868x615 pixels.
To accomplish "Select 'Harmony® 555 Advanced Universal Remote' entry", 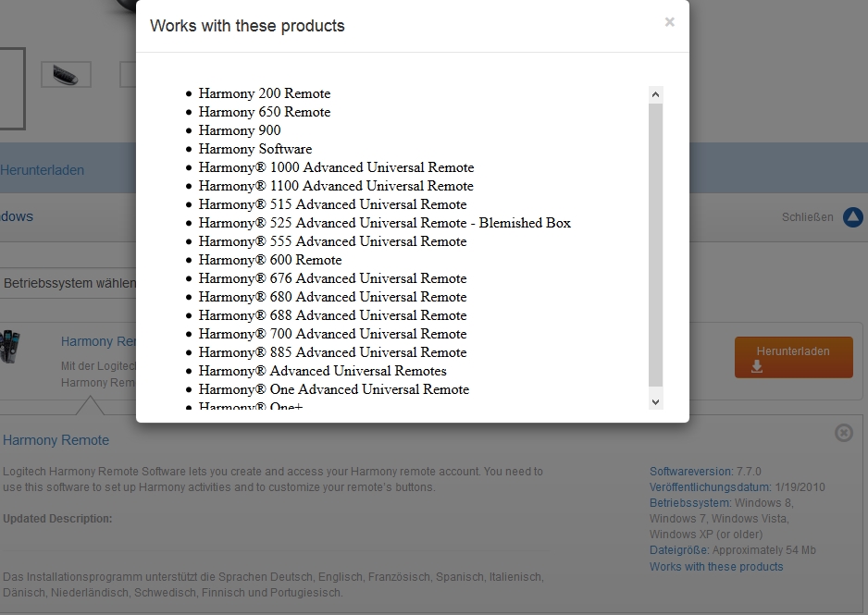I will click(x=333, y=241).
